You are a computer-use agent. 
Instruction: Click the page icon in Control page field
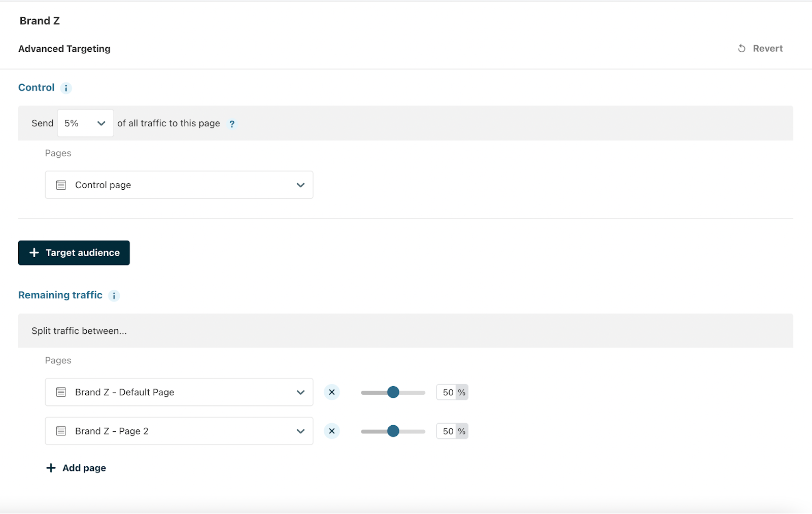(x=61, y=185)
